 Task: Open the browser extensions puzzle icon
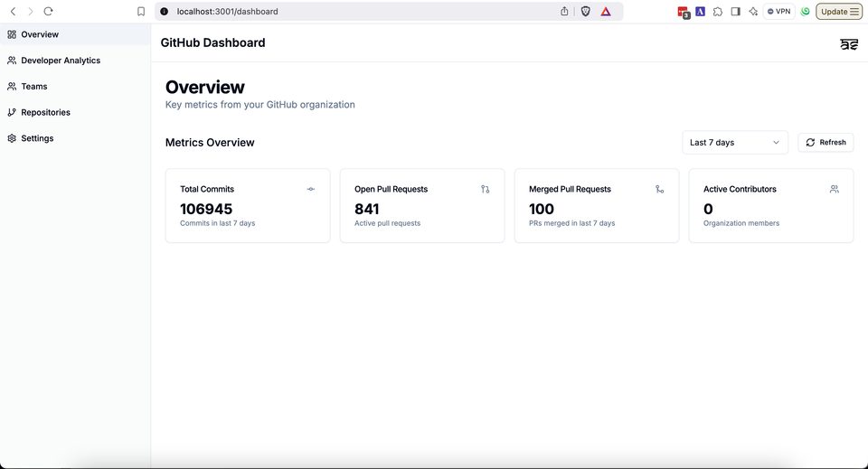tap(718, 11)
